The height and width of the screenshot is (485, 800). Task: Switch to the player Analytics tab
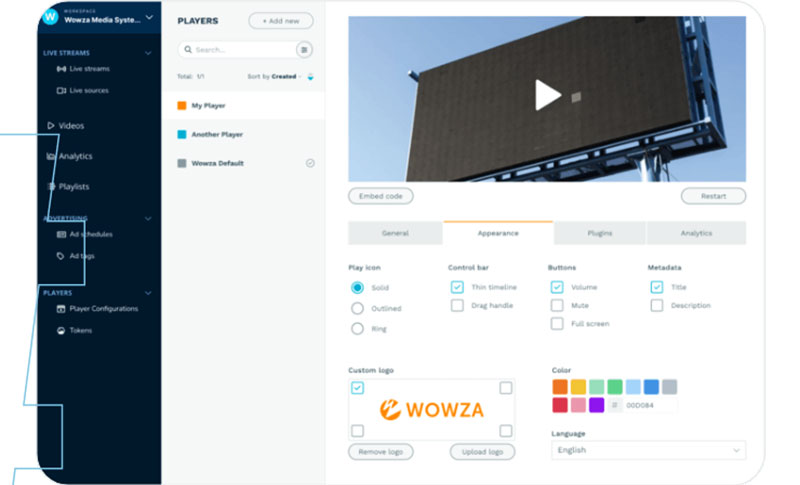696,233
